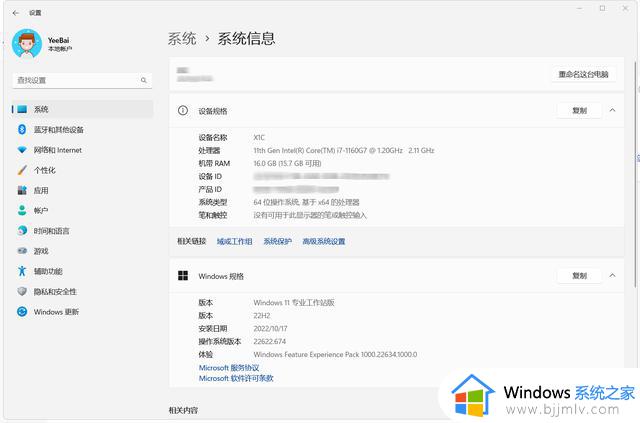The height and width of the screenshot is (423, 640).
Task: Click the 2022/10/17 install date value
Action: point(270,329)
